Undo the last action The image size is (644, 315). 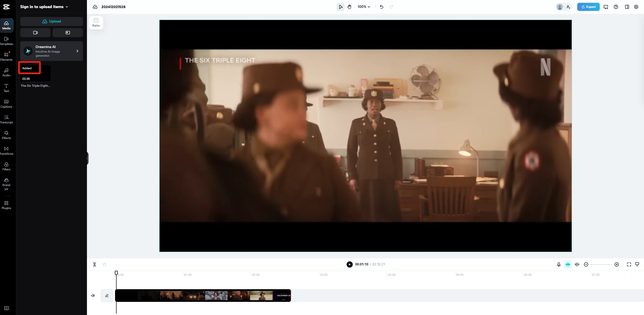click(382, 7)
